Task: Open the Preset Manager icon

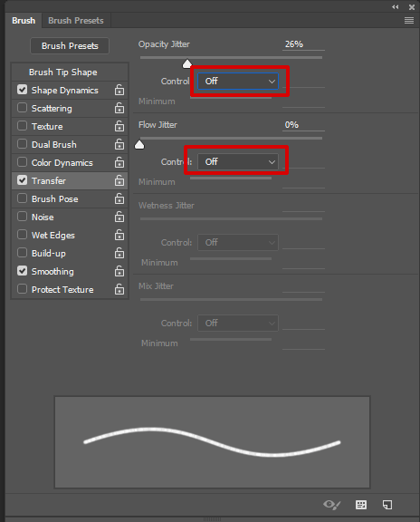Action: pos(361,505)
